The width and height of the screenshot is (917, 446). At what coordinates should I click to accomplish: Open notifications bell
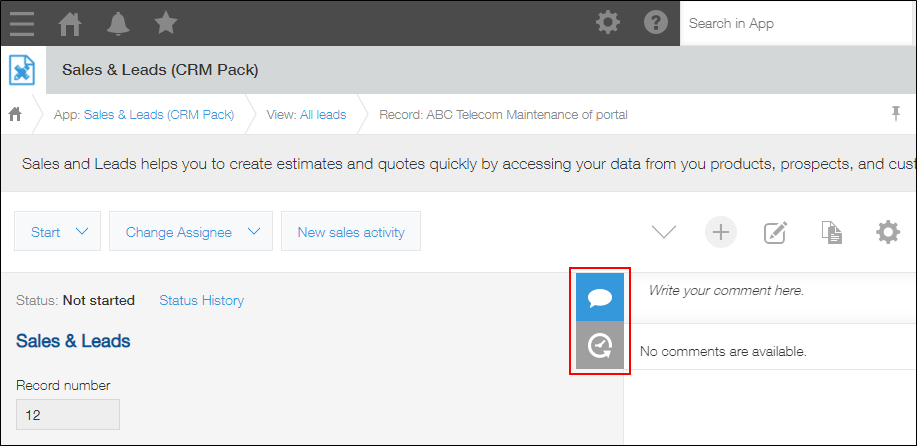click(118, 22)
